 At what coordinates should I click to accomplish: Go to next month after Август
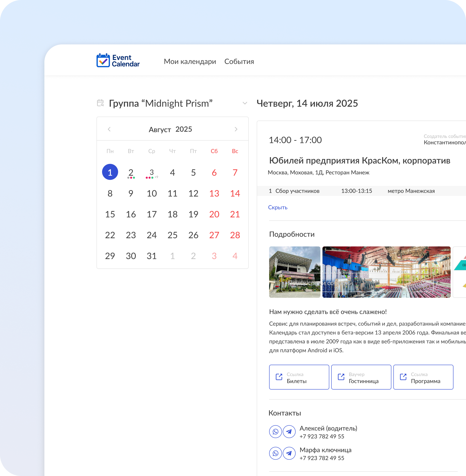tap(236, 129)
